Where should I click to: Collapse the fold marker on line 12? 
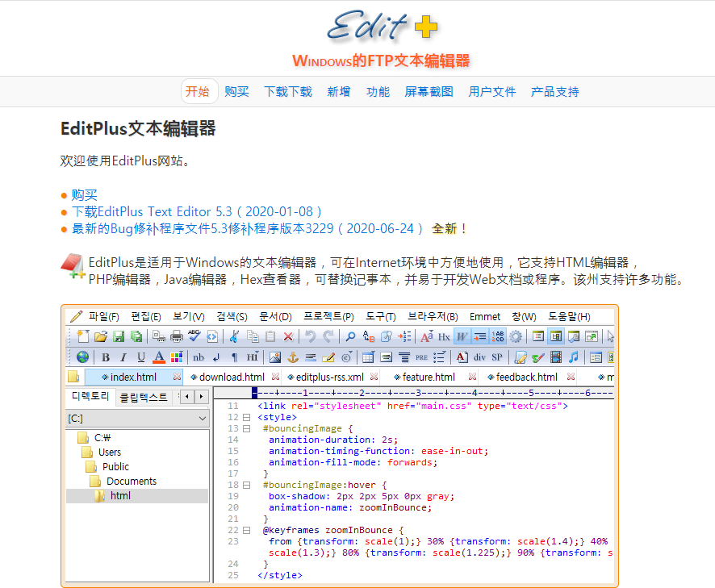point(247,417)
